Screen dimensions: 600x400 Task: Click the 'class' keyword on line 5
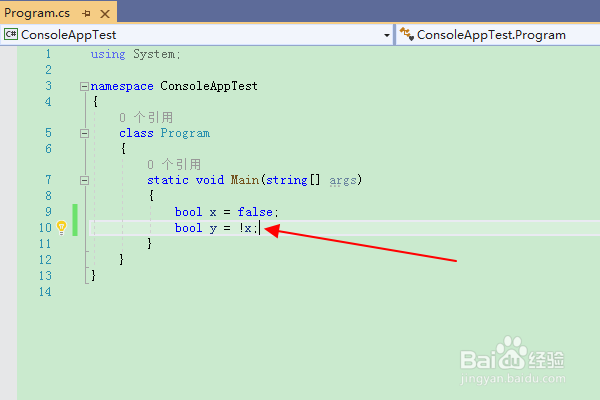coord(136,133)
